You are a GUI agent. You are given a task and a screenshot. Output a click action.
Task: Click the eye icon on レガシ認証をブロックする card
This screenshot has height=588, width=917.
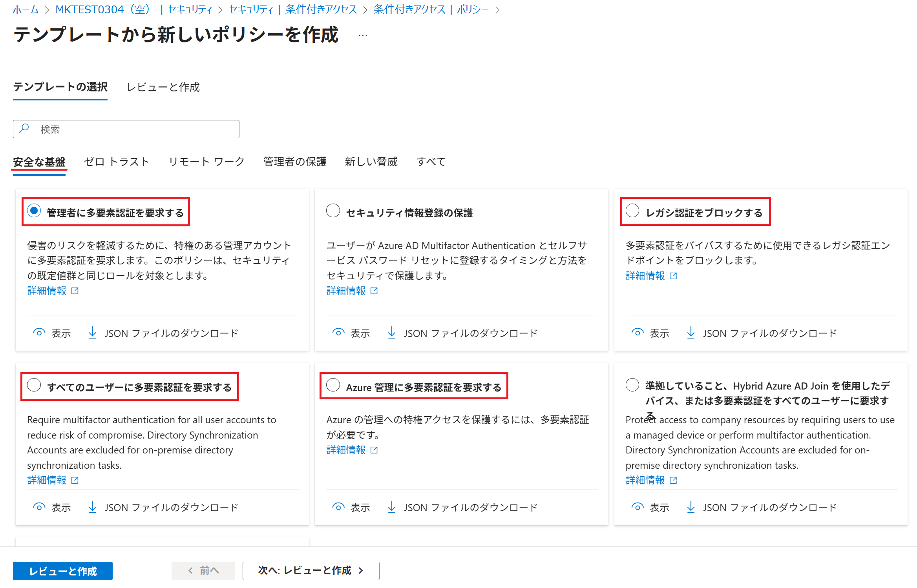pyautogui.click(x=637, y=333)
